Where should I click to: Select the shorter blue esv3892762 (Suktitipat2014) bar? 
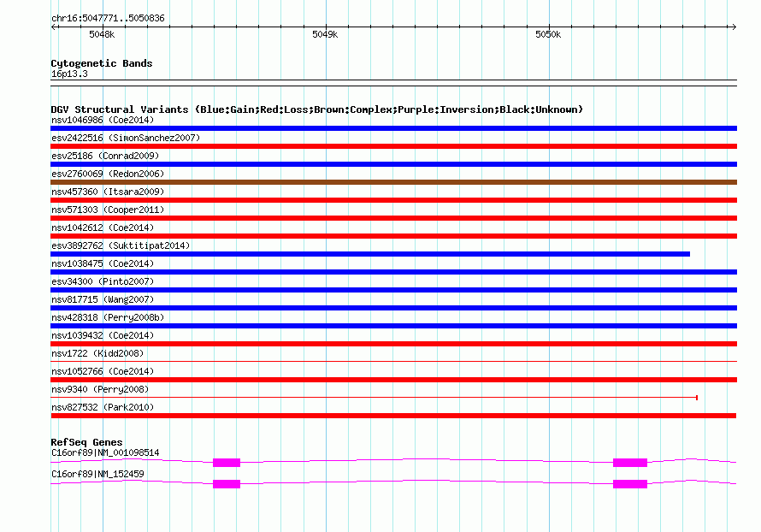click(370, 254)
